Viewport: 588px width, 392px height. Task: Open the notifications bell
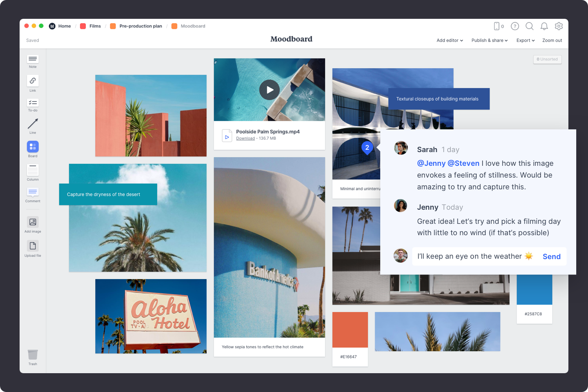tap(544, 26)
